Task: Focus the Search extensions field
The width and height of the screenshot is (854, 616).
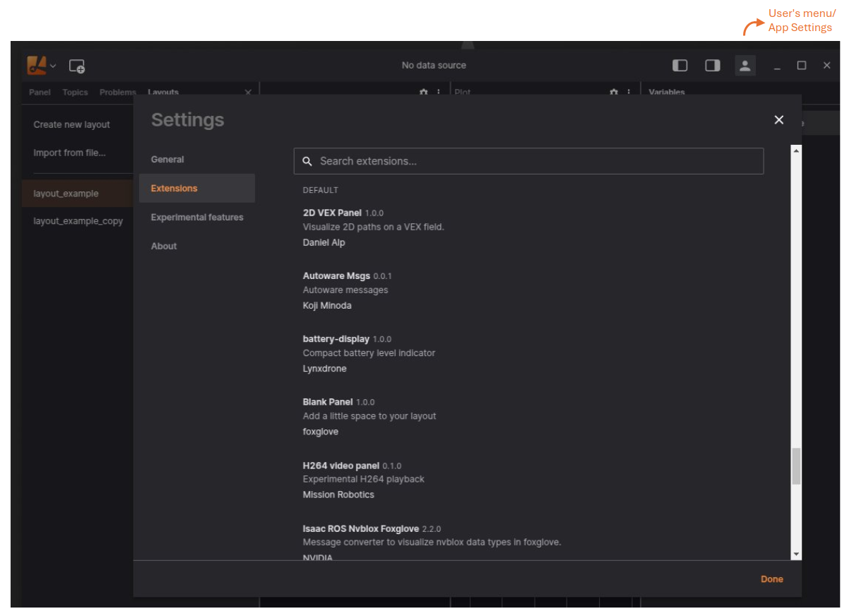Action: coord(528,161)
